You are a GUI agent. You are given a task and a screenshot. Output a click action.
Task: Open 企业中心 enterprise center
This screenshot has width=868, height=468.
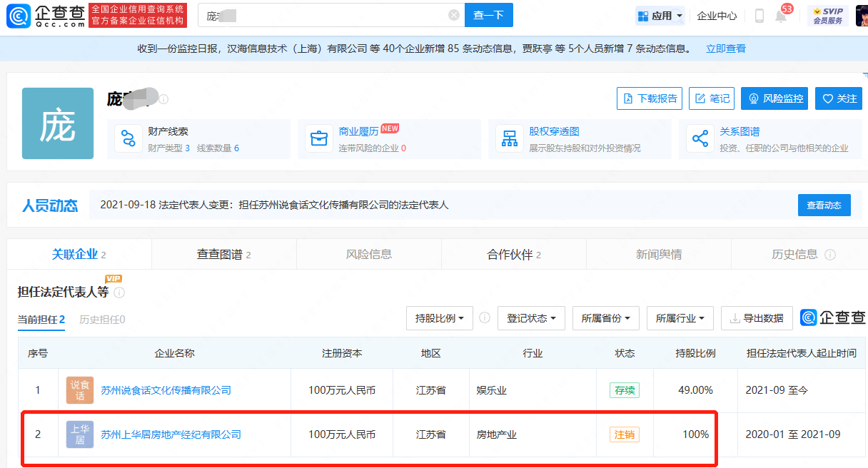(x=717, y=16)
